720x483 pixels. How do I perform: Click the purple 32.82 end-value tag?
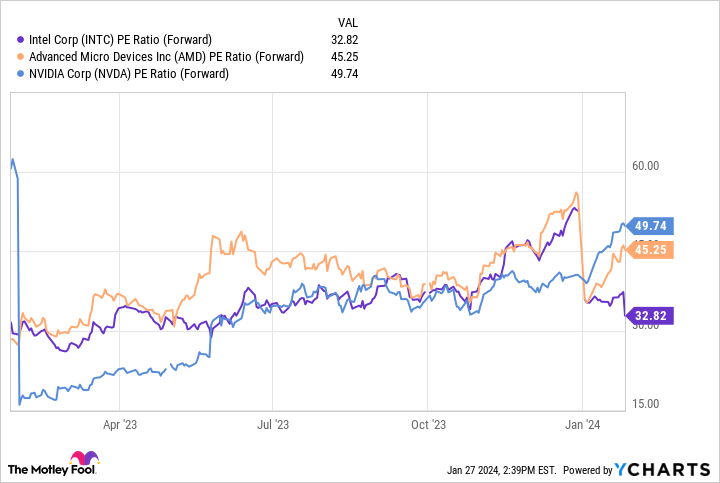point(652,316)
